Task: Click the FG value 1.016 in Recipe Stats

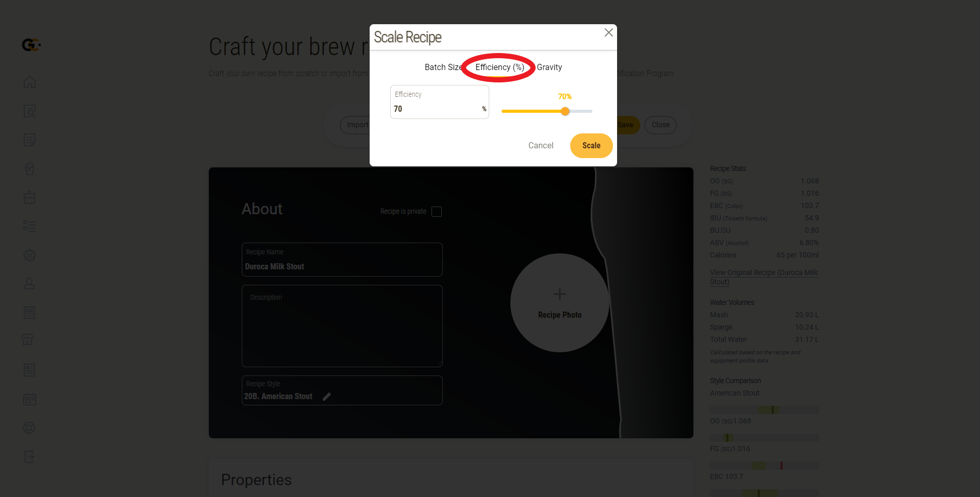Action: (809, 194)
